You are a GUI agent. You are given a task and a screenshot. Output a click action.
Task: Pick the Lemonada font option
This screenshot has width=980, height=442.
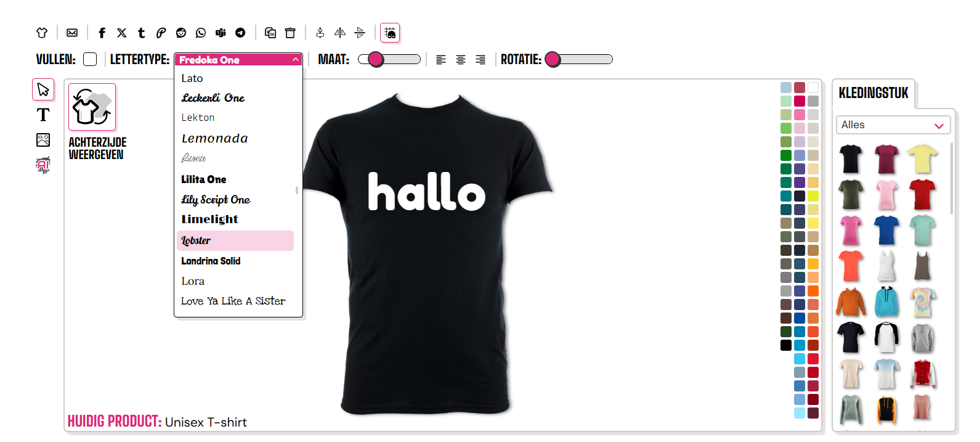(x=215, y=139)
